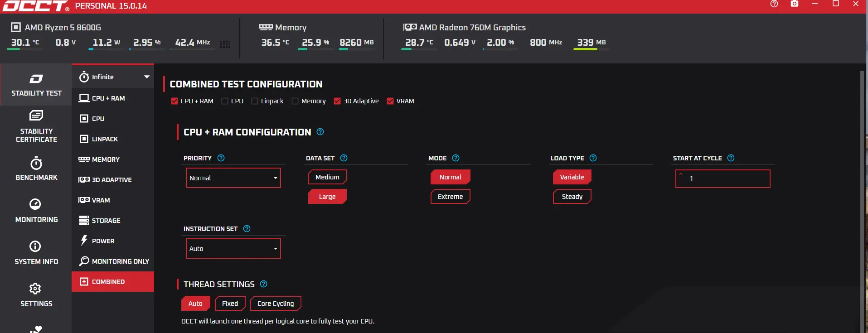Open the Benchmark stopwatch icon

point(36,163)
